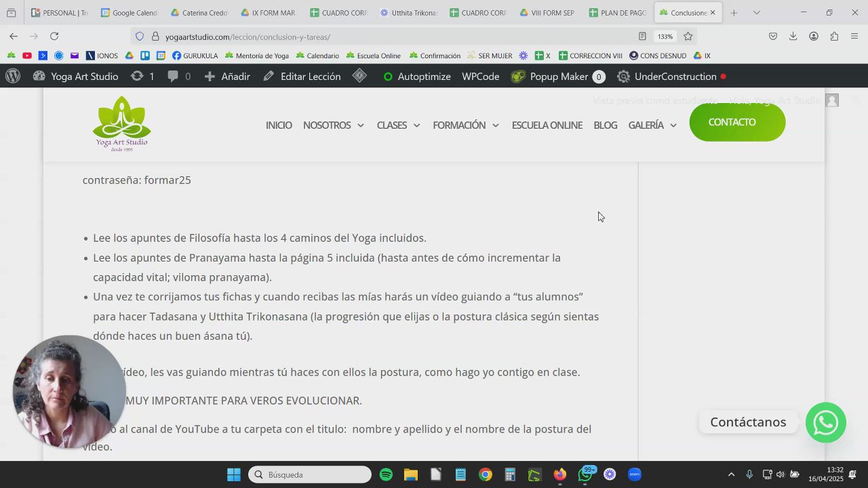Open Zoom from the taskbar
Viewport: 868px width, 488px height.
(635, 474)
